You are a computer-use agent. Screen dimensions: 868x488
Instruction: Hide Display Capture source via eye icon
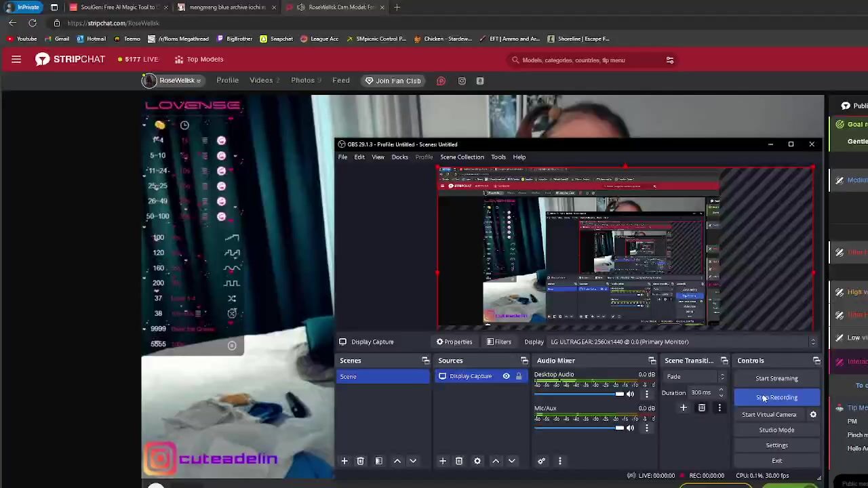506,376
